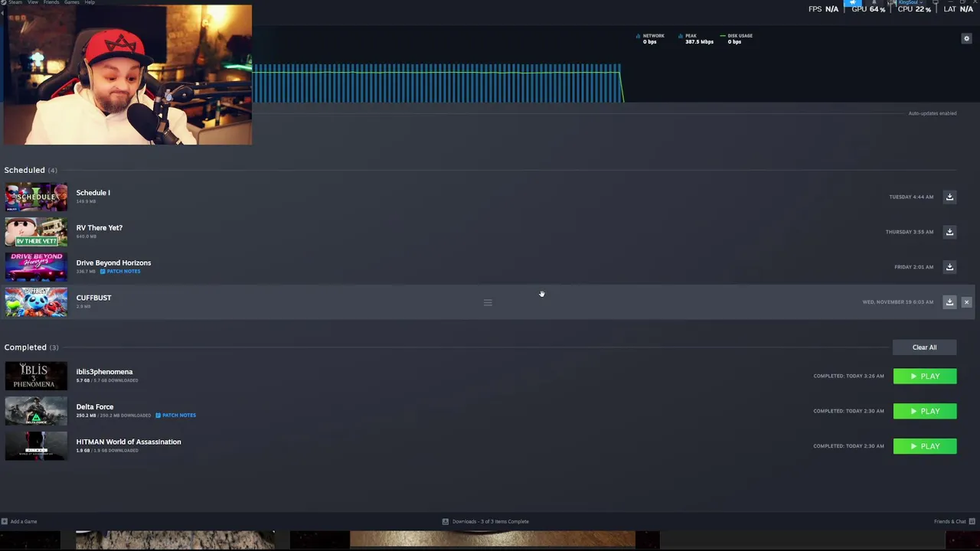This screenshot has height=551, width=980.
Task: Click the Completed section header
Action: point(31,347)
